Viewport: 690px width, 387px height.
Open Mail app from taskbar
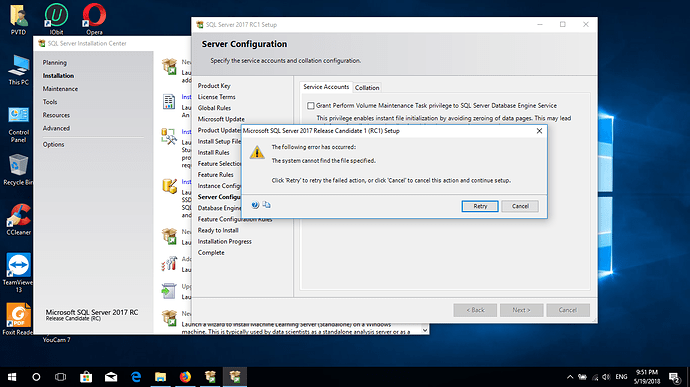pos(111,377)
